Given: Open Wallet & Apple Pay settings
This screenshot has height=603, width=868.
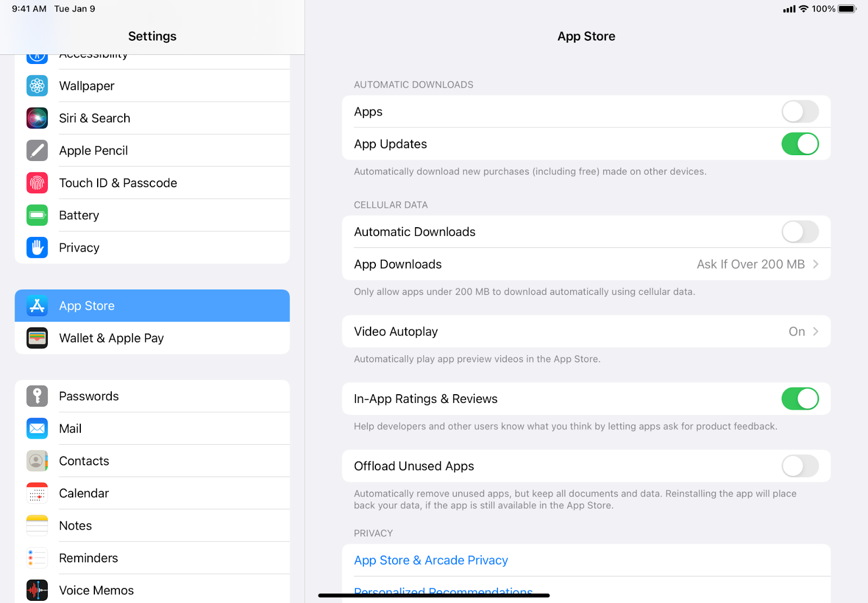Looking at the screenshot, I should [152, 338].
